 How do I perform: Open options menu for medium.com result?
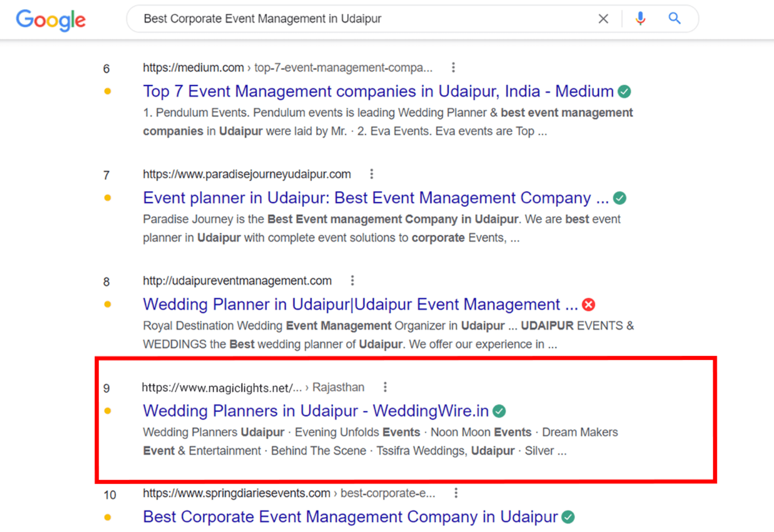[453, 68]
